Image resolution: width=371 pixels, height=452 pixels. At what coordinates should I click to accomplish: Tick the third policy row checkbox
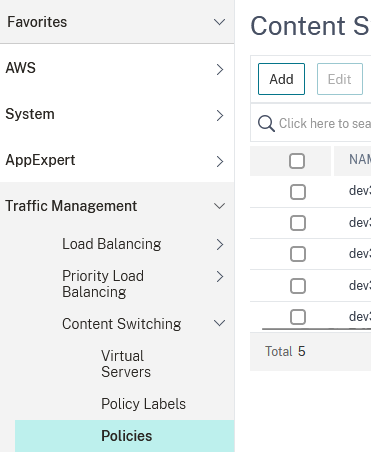tap(298, 254)
